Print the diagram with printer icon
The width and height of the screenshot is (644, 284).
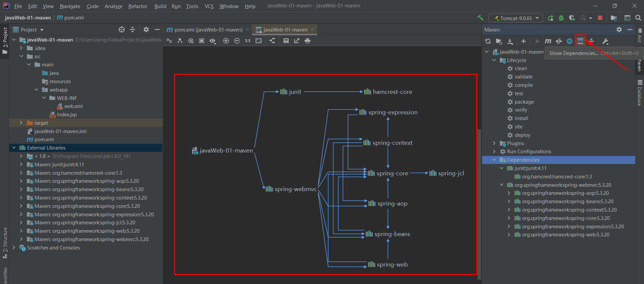pyautogui.click(x=308, y=41)
